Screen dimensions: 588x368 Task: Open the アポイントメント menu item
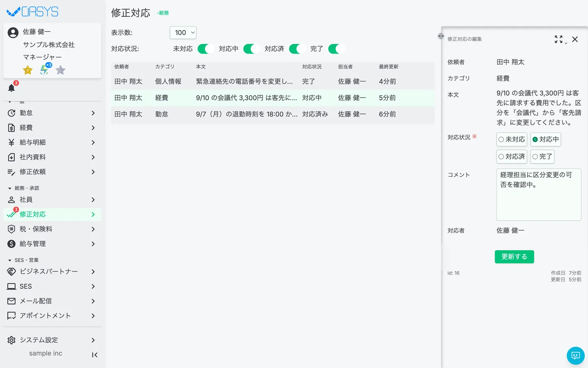click(52, 316)
